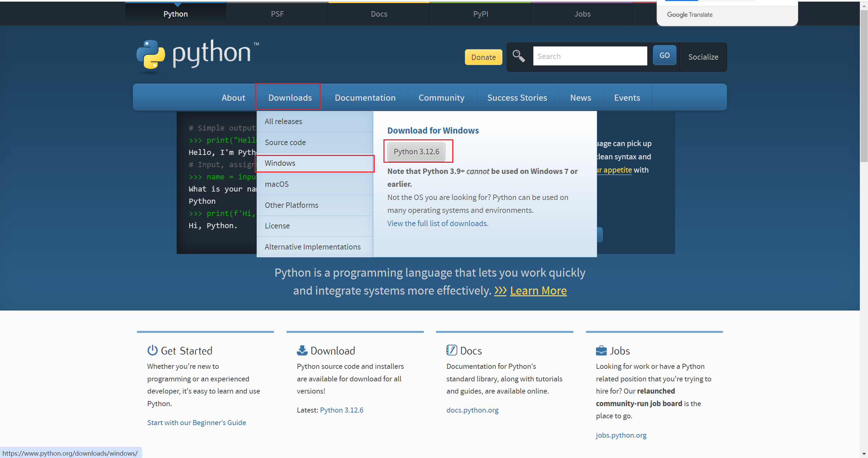This screenshot has width=868, height=458.
Task: Click the scrollbar up arrow
Action: [x=864, y=6]
